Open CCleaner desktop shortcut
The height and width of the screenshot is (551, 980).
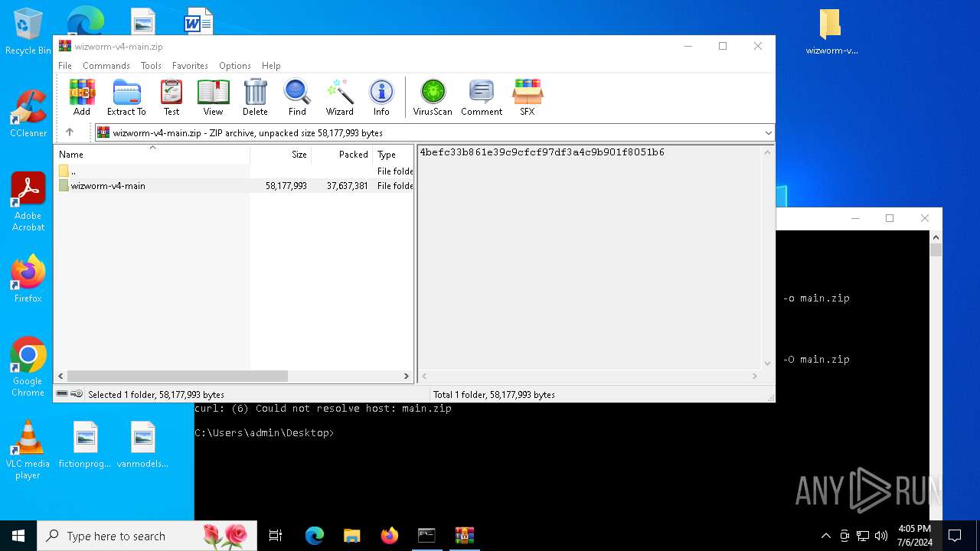point(28,113)
